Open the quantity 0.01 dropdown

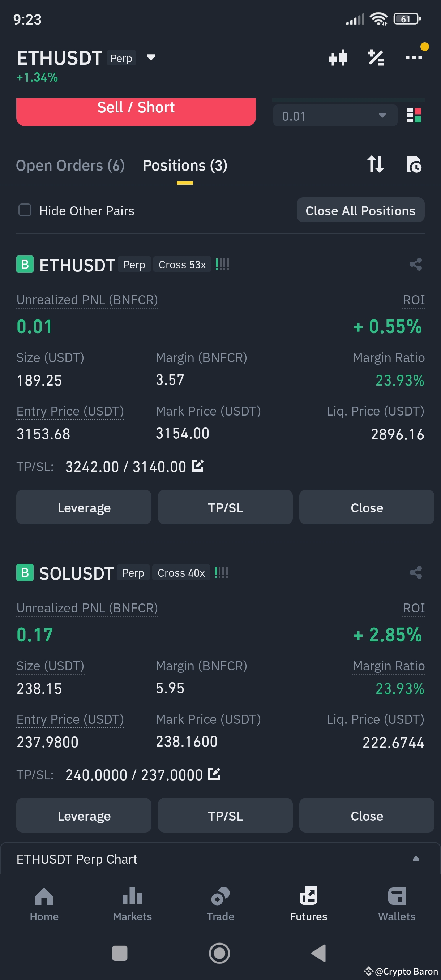(382, 115)
